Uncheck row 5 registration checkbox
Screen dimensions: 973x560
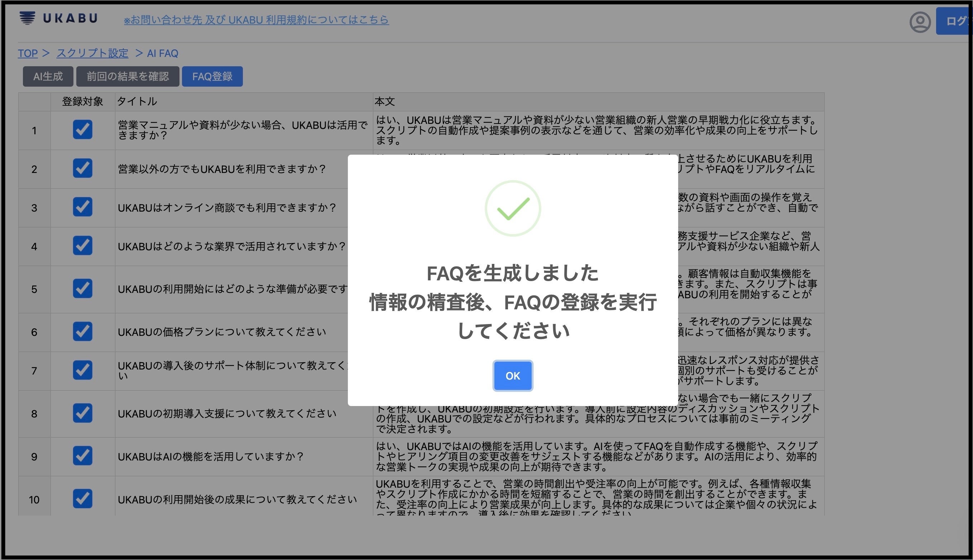coord(82,289)
